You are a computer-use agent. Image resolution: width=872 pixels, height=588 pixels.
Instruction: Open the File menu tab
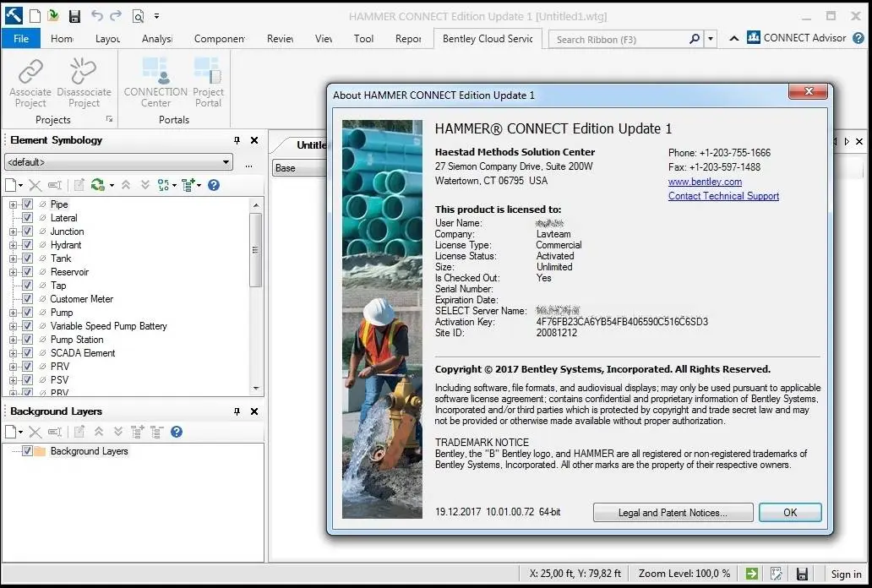[x=21, y=39]
